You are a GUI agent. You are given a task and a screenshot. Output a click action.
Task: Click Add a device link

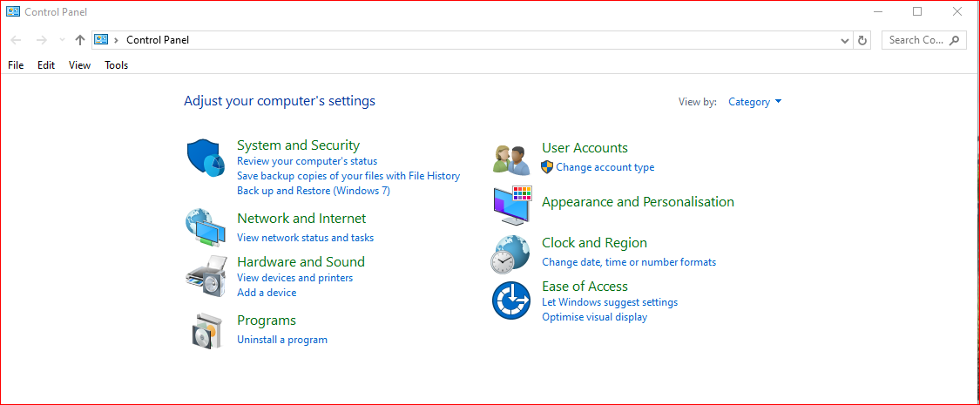(x=267, y=293)
